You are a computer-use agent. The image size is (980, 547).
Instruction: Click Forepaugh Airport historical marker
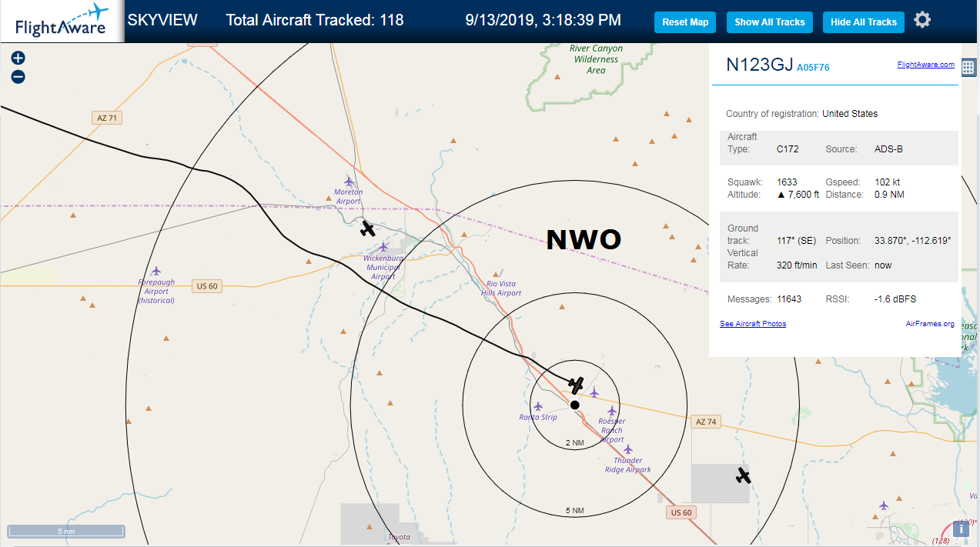pyautogui.click(x=156, y=271)
